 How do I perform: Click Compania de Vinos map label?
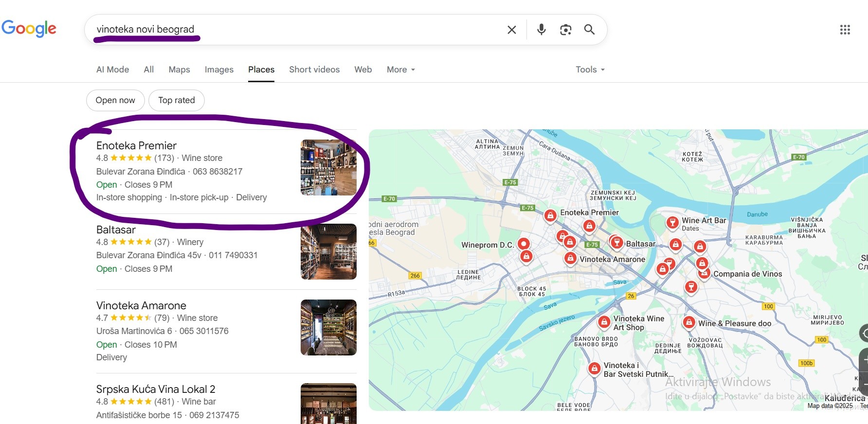[747, 274]
